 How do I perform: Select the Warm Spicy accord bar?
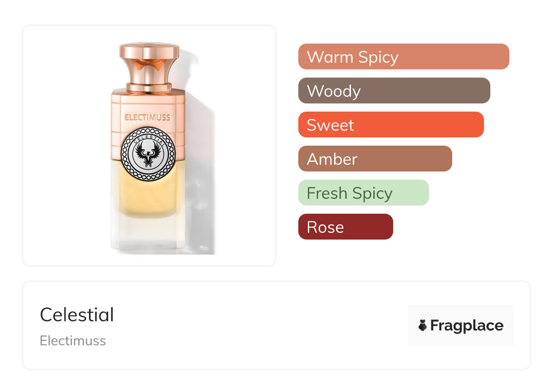pyautogui.click(x=403, y=57)
